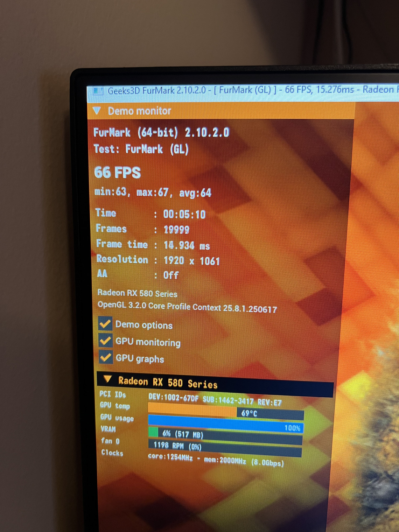Click the FurMark (64-bit) 2.10.2.0 heading

pyautogui.click(x=161, y=132)
